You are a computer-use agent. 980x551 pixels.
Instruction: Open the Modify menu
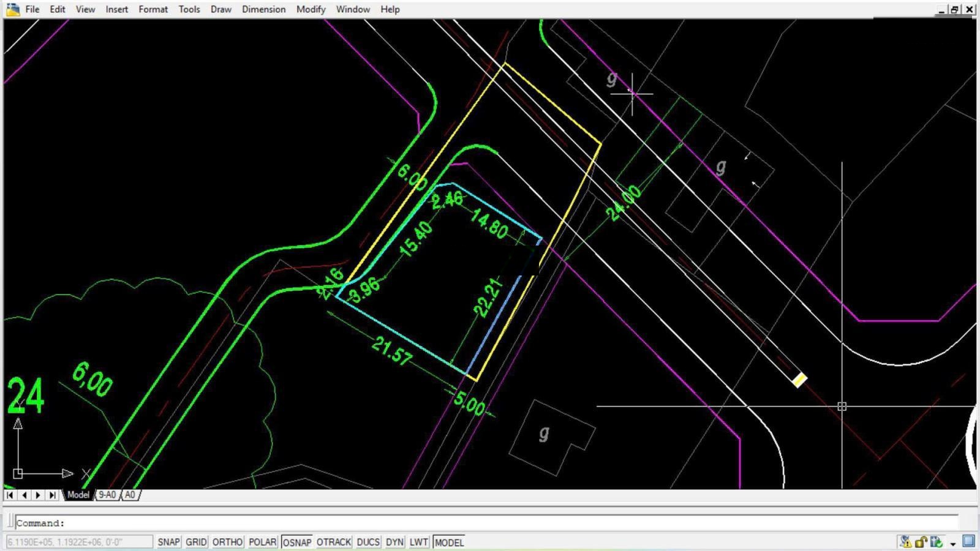(311, 9)
